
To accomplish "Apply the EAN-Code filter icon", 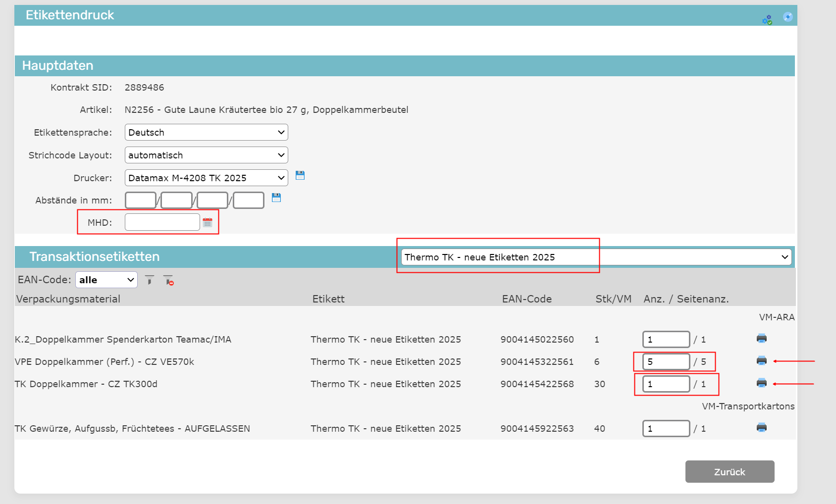I will 150,280.
